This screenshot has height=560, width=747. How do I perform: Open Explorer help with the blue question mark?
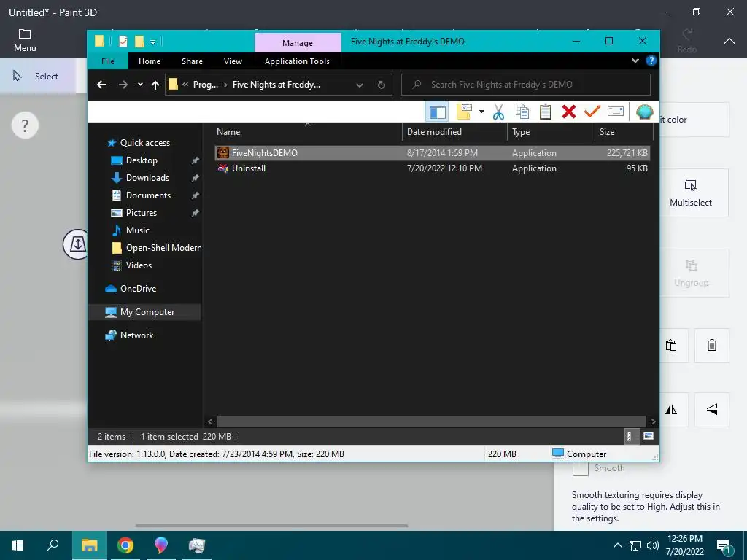651,61
